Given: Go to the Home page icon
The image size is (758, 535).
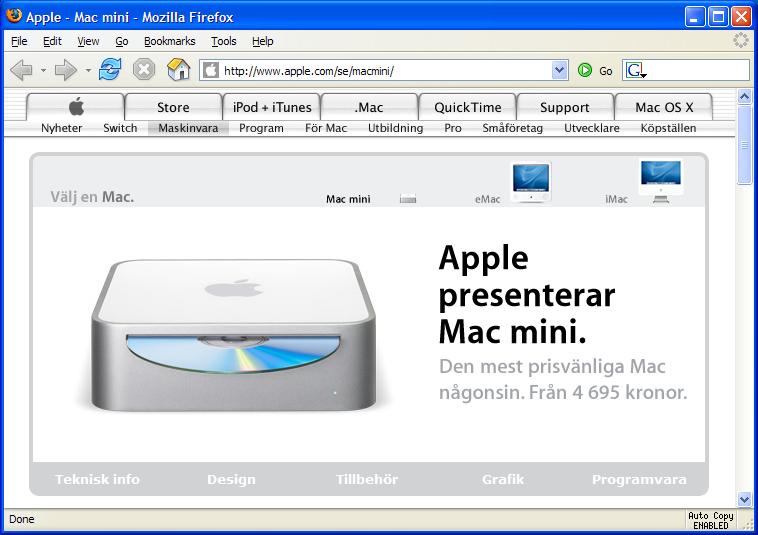Looking at the screenshot, I should coord(178,70).
